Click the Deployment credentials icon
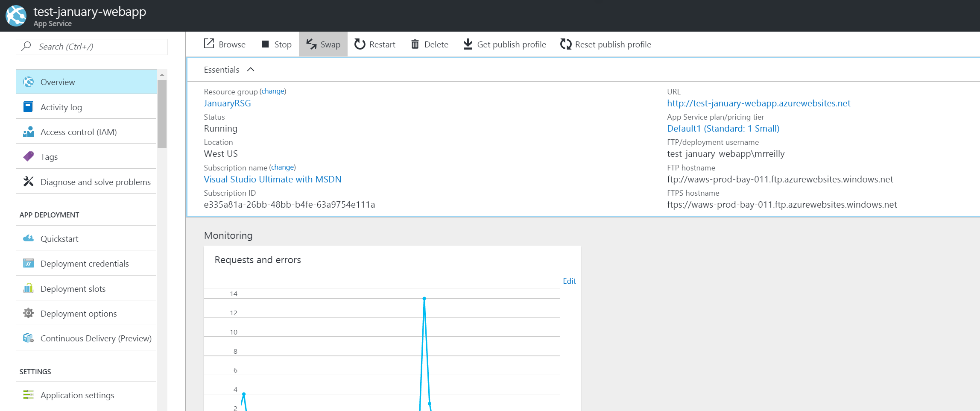The image size is (980, 411). pos(29,263)
